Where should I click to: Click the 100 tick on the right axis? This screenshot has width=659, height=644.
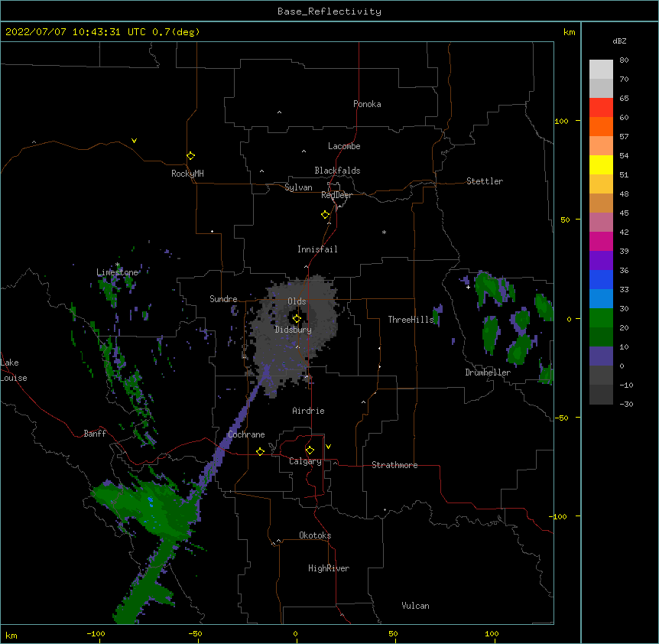[x=561, y=121]
